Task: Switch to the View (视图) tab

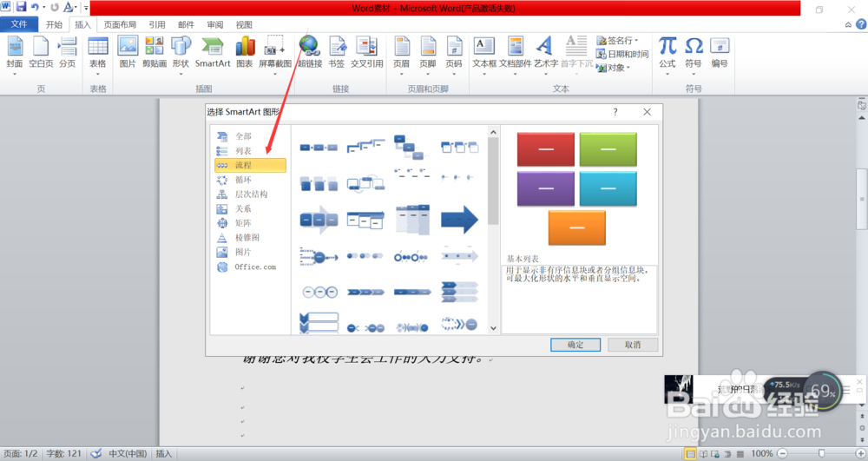Action: tap(244, 24)
